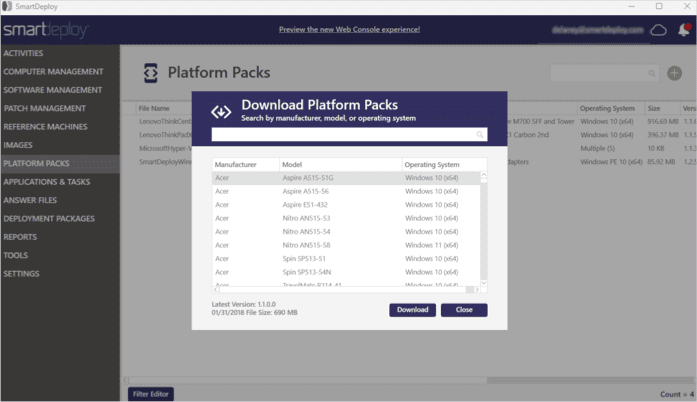Open Deployment Packages
This screenshot has height=402, width=697.
point(49,219)
